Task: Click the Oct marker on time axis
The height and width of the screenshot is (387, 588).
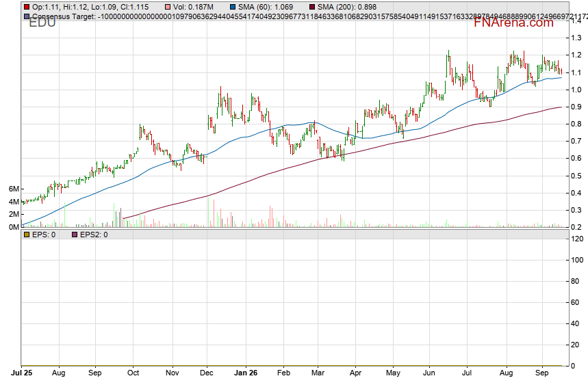Action: pos(133,373)
